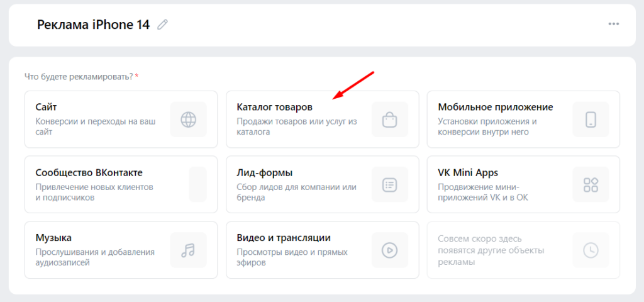Screen dimensions: 644x302
Task: Choose Сообщество ВКонтакте option
Action: click(121, 184)
